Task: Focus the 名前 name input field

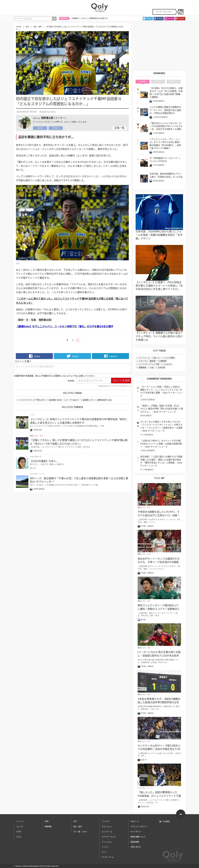Action: coord(93,380)
